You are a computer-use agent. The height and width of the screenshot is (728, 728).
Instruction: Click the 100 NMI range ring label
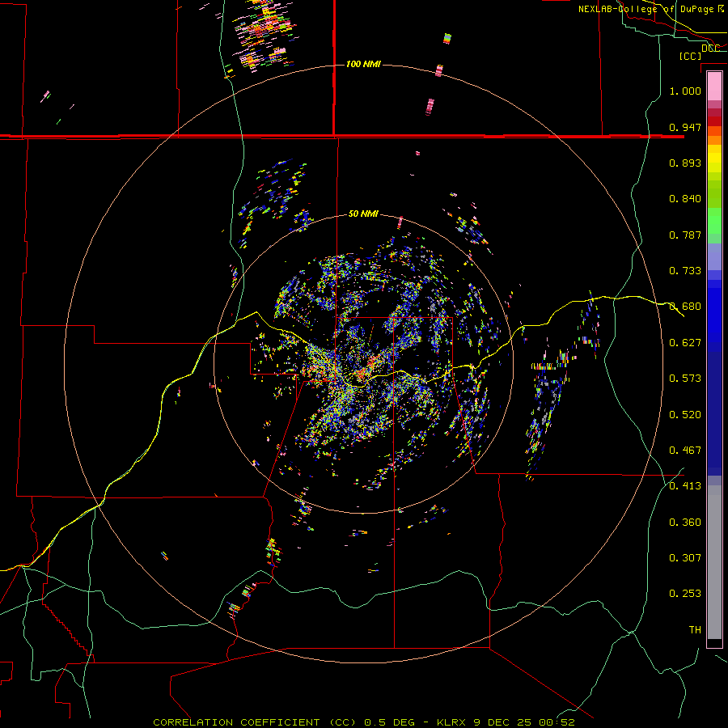pos(363,64)
